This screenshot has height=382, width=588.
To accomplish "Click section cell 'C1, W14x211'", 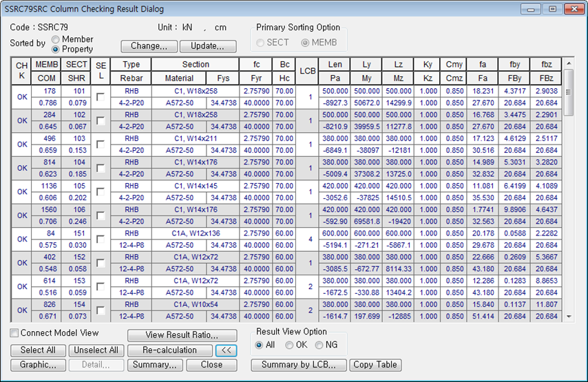I will [x=196, y=138].
